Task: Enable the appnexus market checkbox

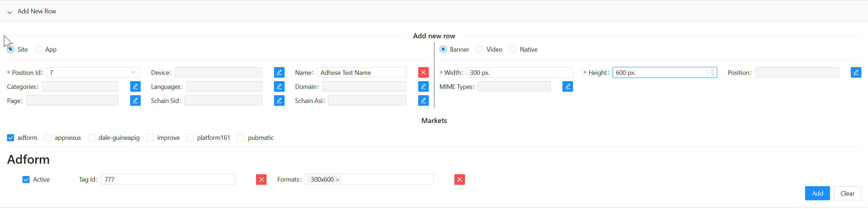Action: point(48,138)
